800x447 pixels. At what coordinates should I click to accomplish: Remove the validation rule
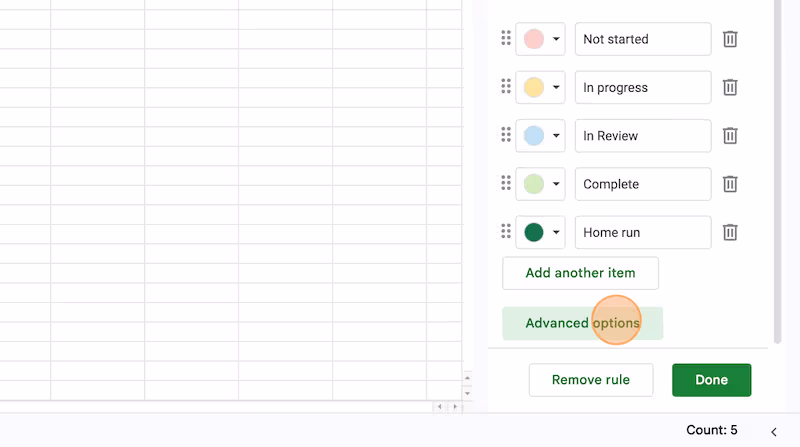591,380
